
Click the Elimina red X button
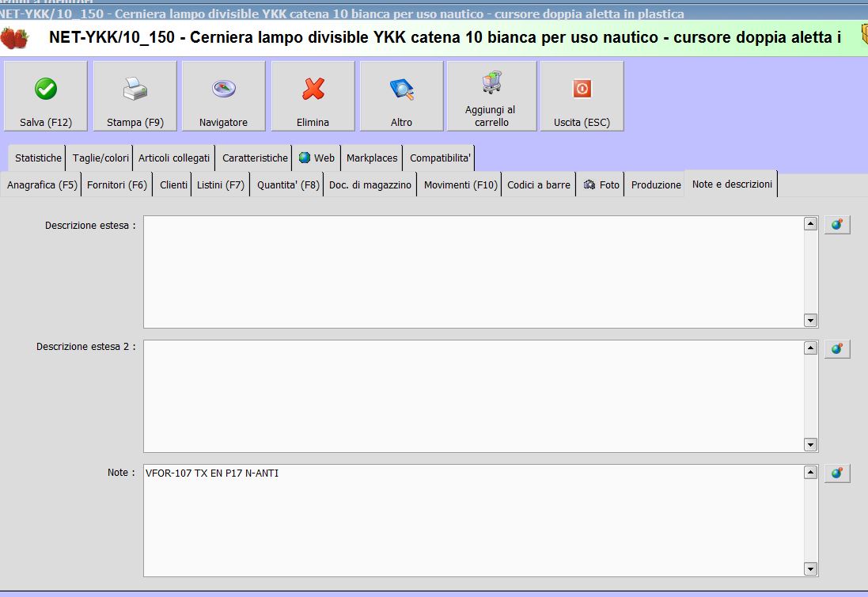click(313, 97)
